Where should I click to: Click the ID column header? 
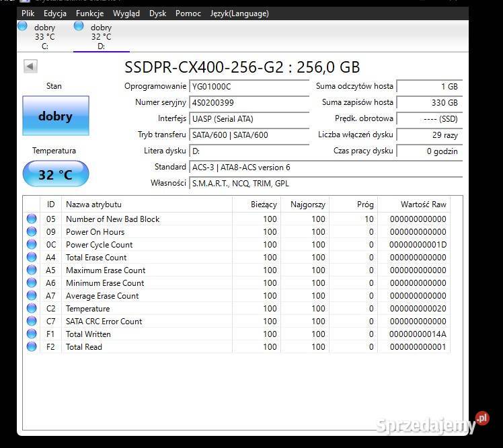coord(50,204)
